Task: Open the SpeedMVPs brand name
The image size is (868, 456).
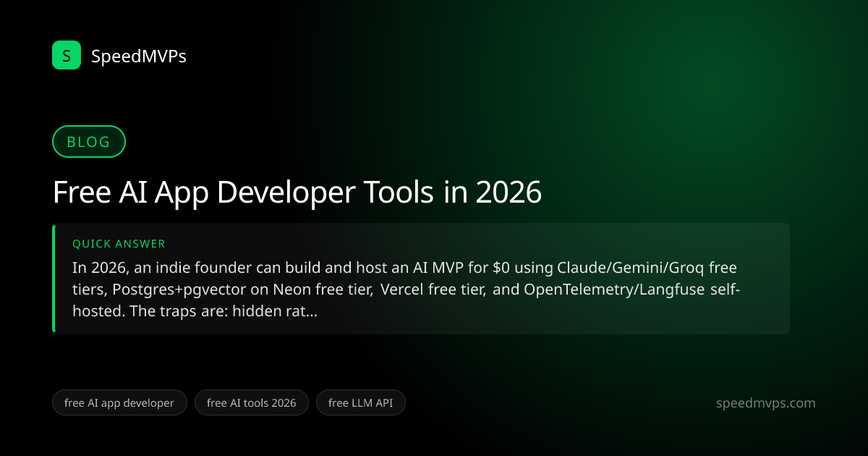Action: click(139, 56)
